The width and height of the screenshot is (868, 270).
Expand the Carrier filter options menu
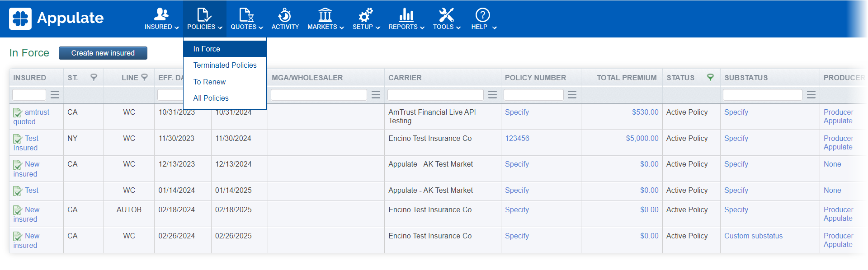(492, 95)
